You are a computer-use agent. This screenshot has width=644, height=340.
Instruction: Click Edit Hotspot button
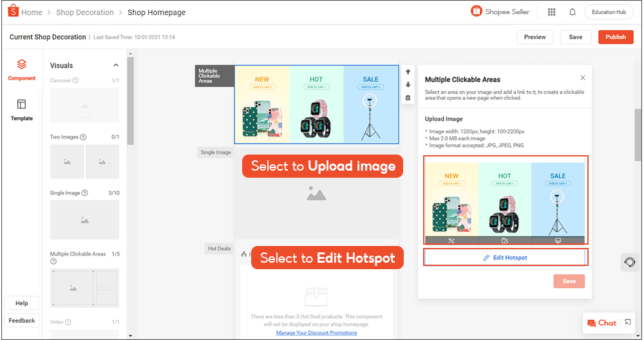pos(505,258)
